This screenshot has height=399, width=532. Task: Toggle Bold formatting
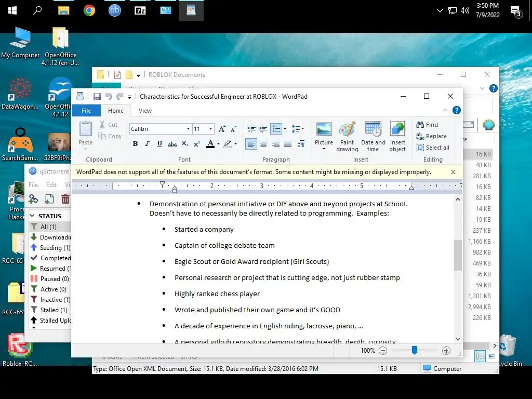pyautogui.click(x=135, y=143)
